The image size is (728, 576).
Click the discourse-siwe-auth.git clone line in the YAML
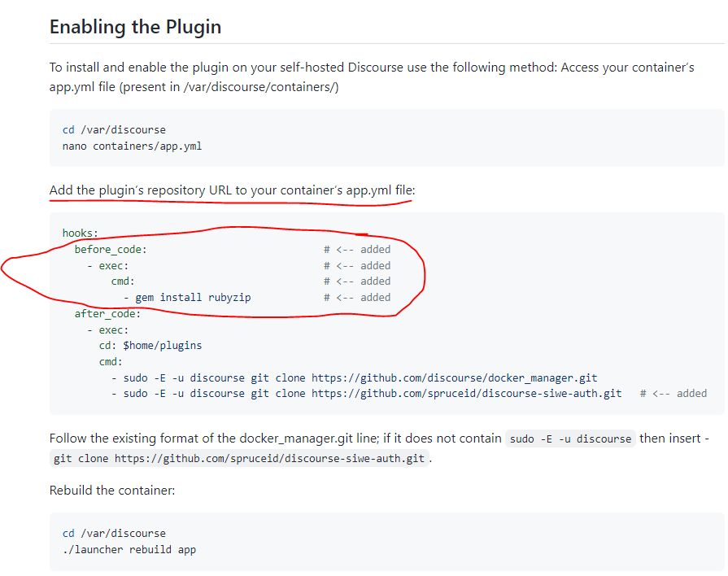pyautogui.click(x=366, y=394)
